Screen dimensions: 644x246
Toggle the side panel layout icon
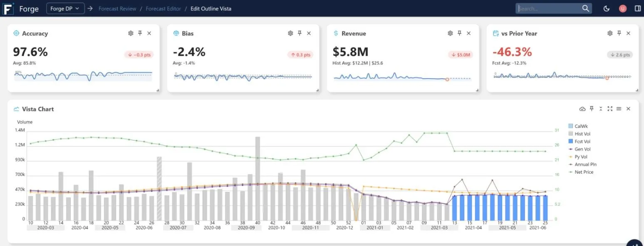(638, 8)
